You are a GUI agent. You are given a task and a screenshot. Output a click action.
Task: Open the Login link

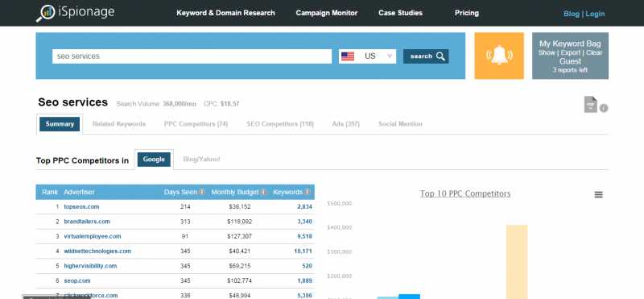pyautogui.click(x=595, y=14)
